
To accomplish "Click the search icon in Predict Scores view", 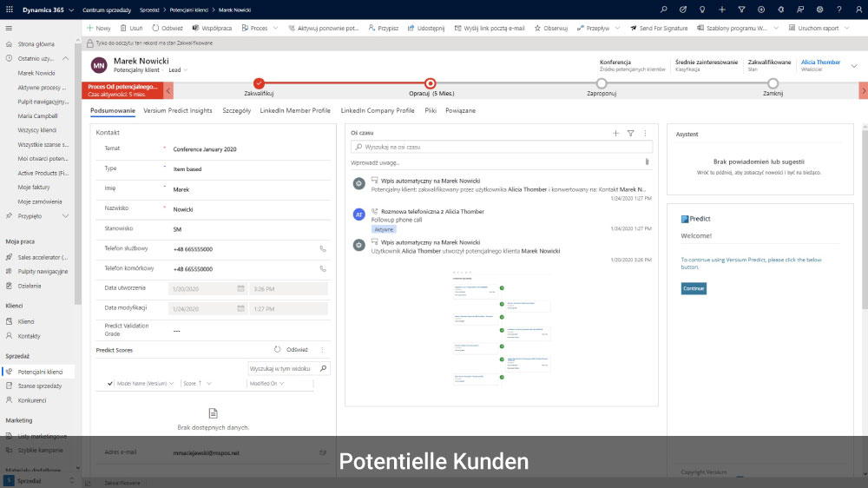I will (x=323, y=368).
